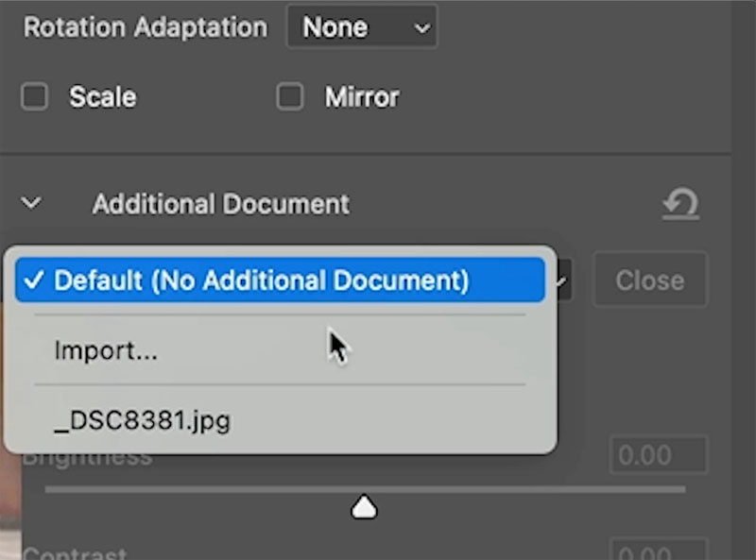756x560 pixels.
Task: Click the Close button
Action: coord(650,280)
